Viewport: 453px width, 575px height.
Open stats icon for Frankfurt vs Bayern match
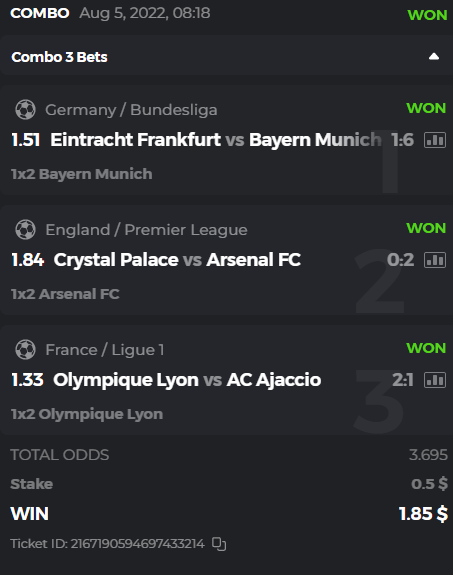[x=435, y=140]
